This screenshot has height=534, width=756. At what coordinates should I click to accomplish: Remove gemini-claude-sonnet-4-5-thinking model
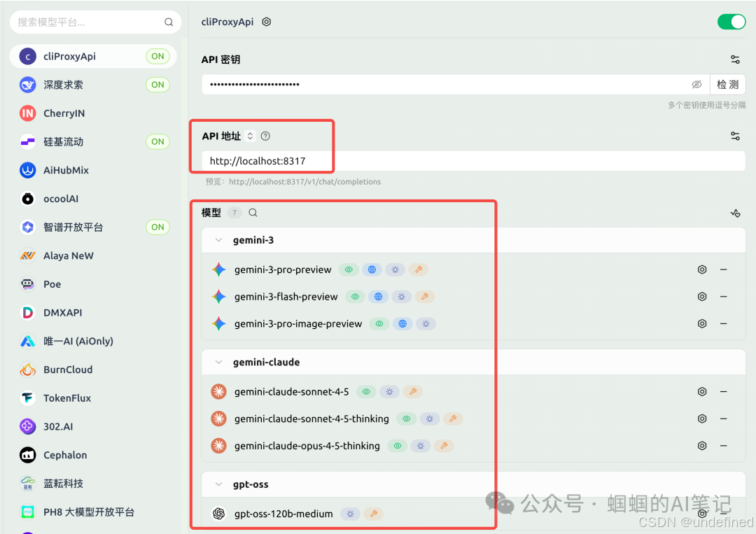[x=723, y=419]
